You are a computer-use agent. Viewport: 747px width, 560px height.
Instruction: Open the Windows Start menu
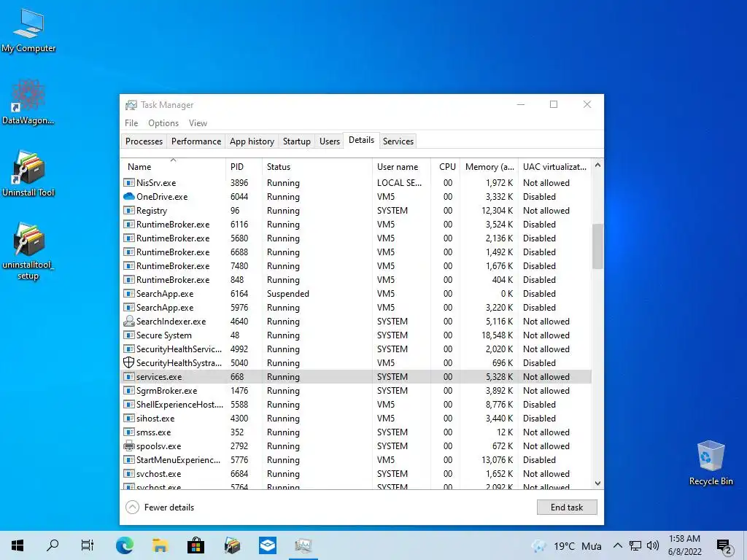pyautogui.click(x=18, y=545)
